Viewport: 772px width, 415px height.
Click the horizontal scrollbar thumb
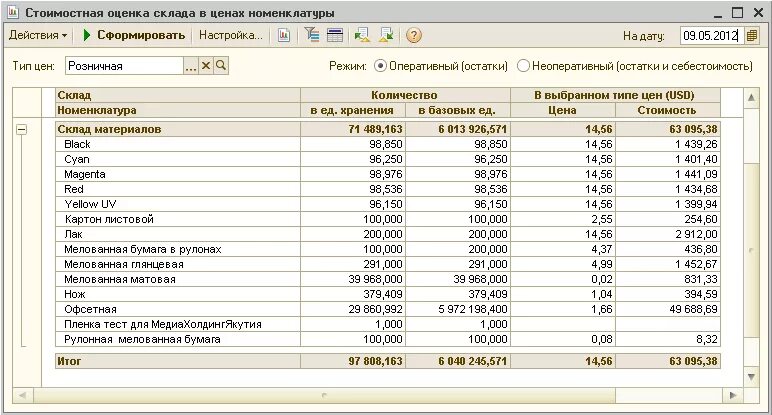(x=323, y=395)
